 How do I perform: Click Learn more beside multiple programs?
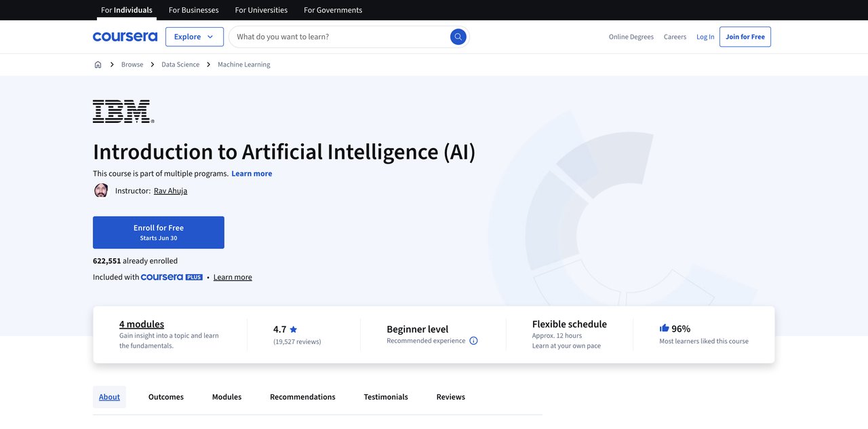point(252,174)
